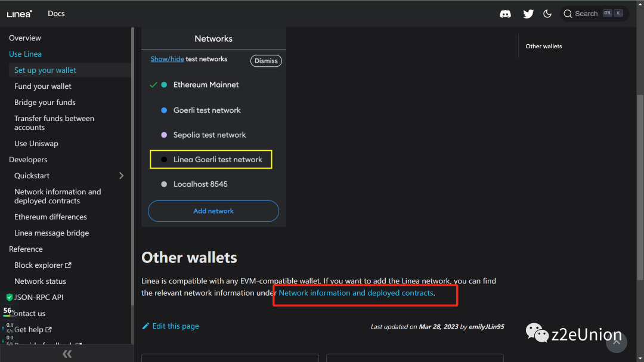The image size is (644, 362).
Task: Click the Linea logo
Action: (20, 14)
